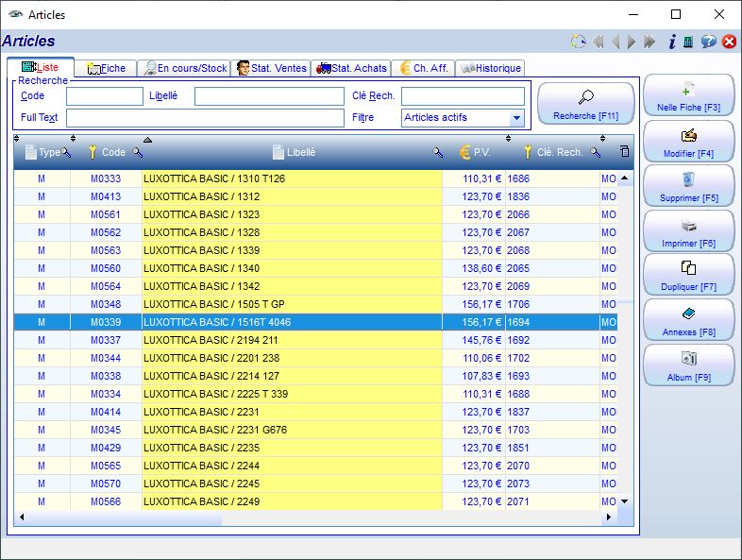The height and width of the screenshot is (560, 742).
Task: Expand the Filtre 'Articles actifs' dropdown
Action: point(516,117)
